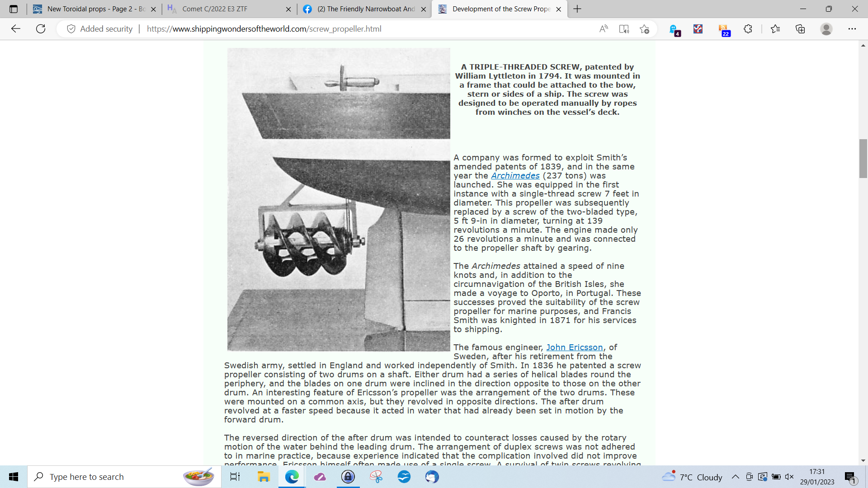Open File Explorer from taskbar
Viewport: 868px width, 488px height.
click(264, 477)
